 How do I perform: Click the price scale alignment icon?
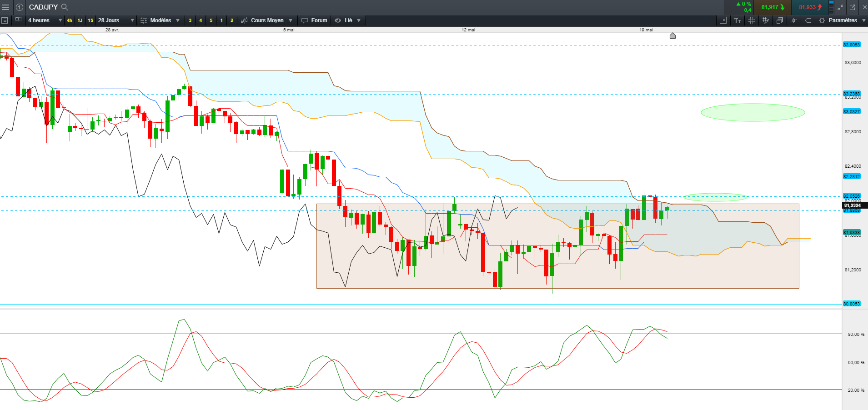(723, 20)
